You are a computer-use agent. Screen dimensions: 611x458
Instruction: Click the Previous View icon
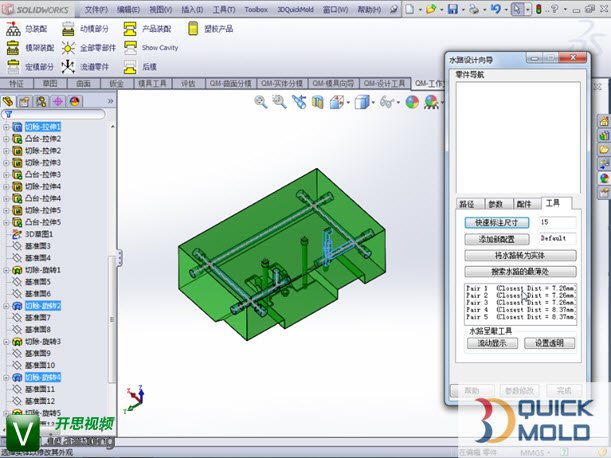coord(299,102)
